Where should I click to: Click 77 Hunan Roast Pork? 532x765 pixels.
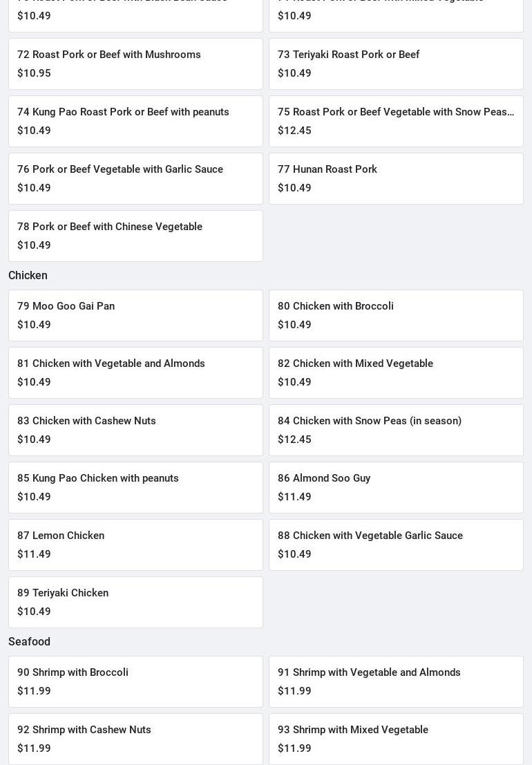coord(396,178)
